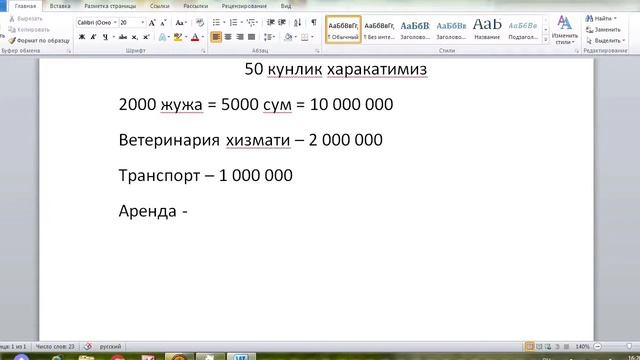This screenshot has height=360, width=640.
Task: Click spelling check icon in status bar
Action: point(88,347)
